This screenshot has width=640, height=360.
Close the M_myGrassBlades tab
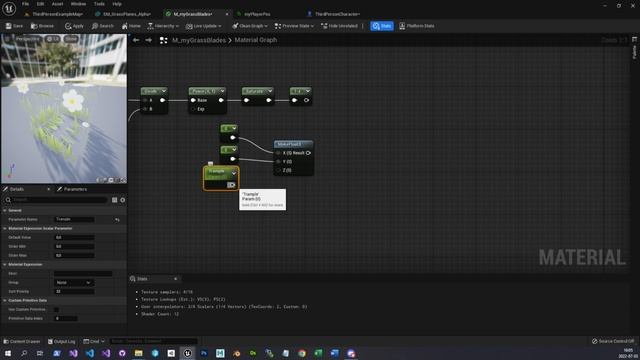click(227, 14)
